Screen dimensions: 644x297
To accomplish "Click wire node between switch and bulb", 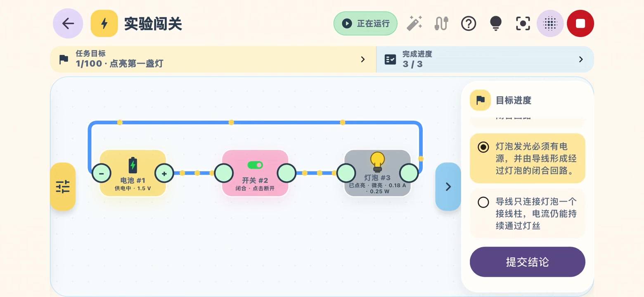I will click(320, 173).
